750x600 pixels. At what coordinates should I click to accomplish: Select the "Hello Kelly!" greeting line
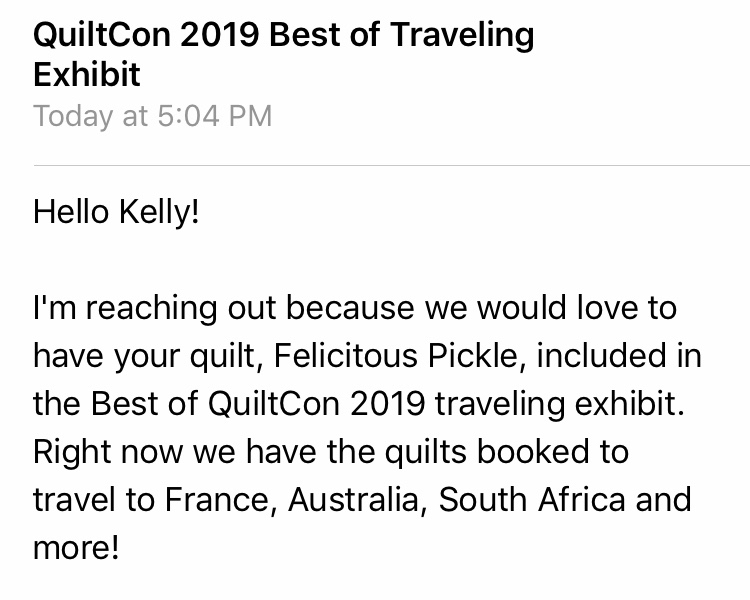click(117, 212)
